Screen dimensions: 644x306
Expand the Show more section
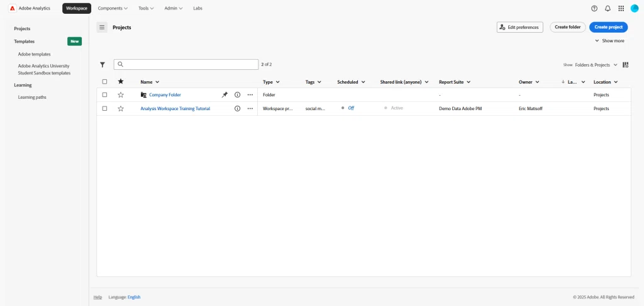click(609, 41)
